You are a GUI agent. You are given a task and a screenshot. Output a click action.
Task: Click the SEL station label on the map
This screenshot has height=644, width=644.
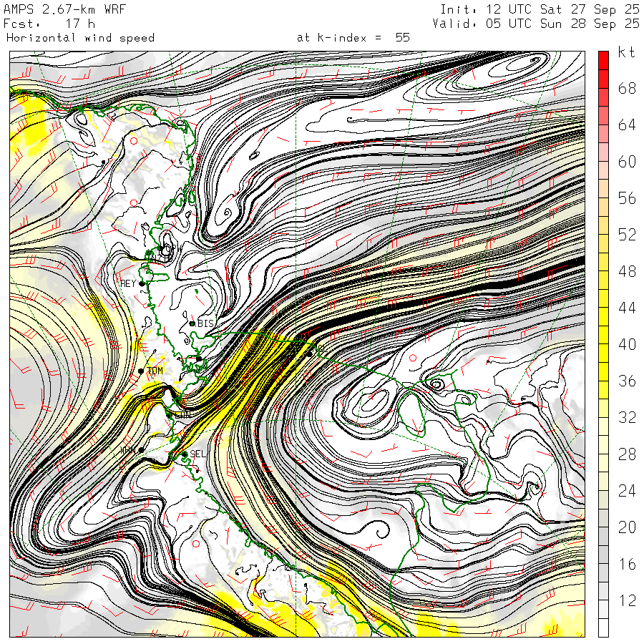pos(197,454)
